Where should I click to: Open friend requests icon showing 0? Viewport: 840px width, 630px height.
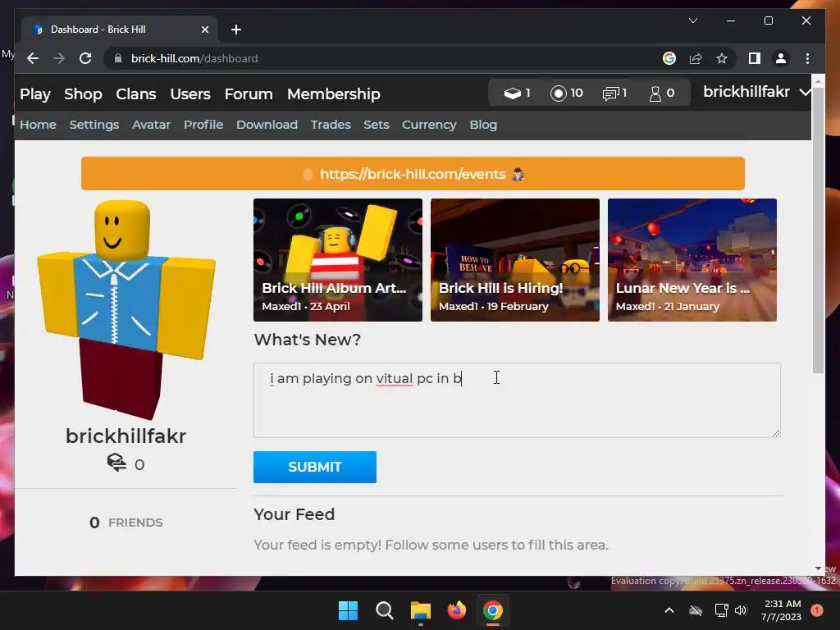click(x=655, y=94)
